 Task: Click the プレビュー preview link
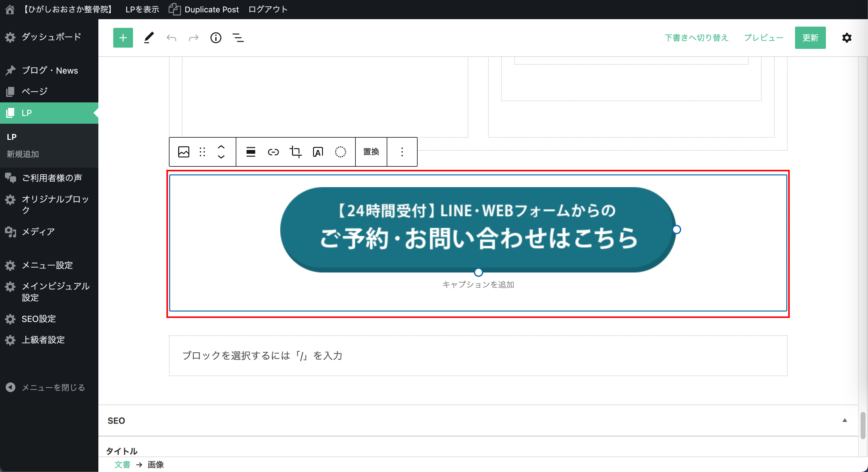763,38
